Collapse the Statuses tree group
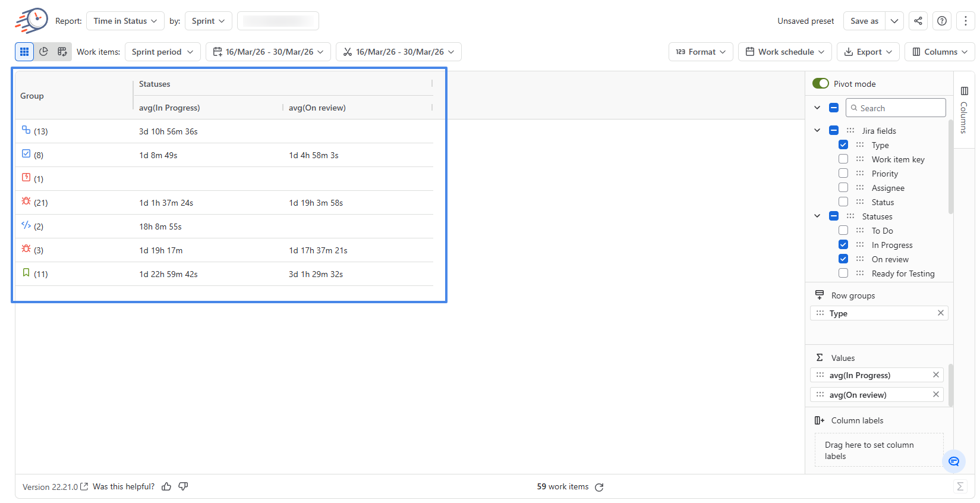 click(x=817, y=216)
